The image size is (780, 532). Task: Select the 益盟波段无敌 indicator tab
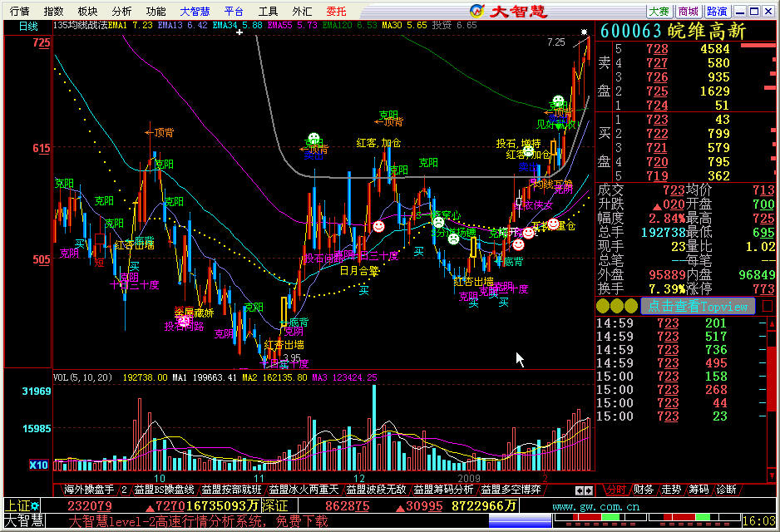[376, 490]
